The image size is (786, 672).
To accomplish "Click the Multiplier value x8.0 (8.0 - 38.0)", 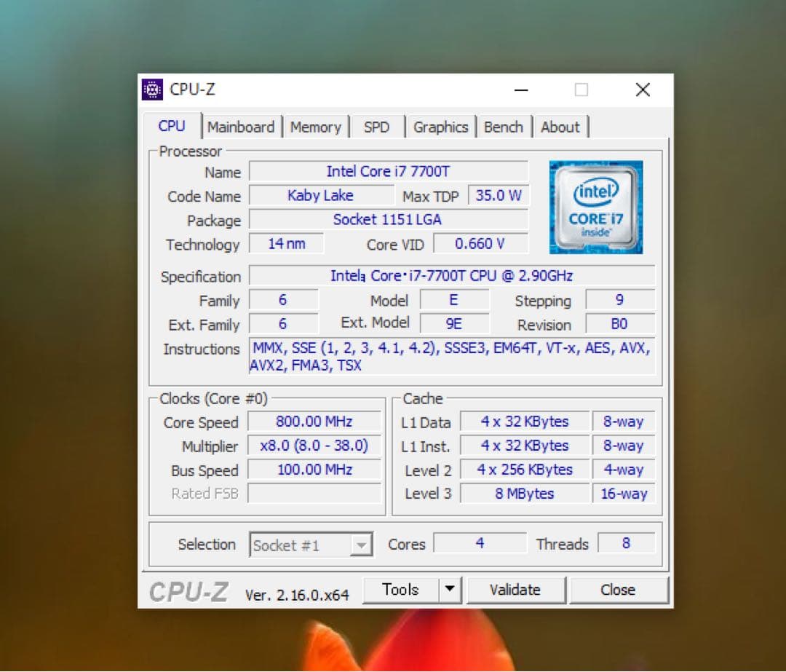I will pos(314,446).
